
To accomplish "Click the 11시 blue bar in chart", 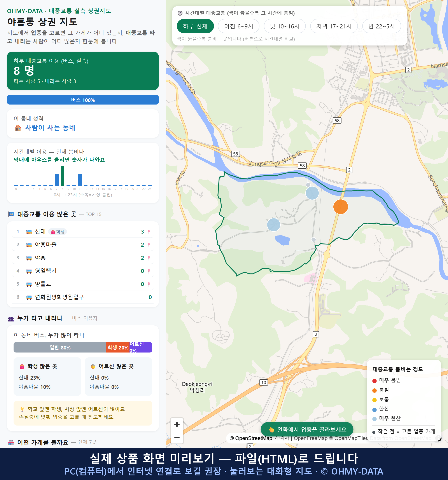I will pos(80,180).
